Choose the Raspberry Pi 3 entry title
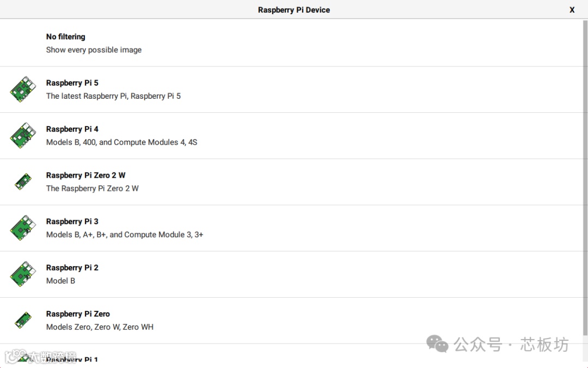 [72, 221]
